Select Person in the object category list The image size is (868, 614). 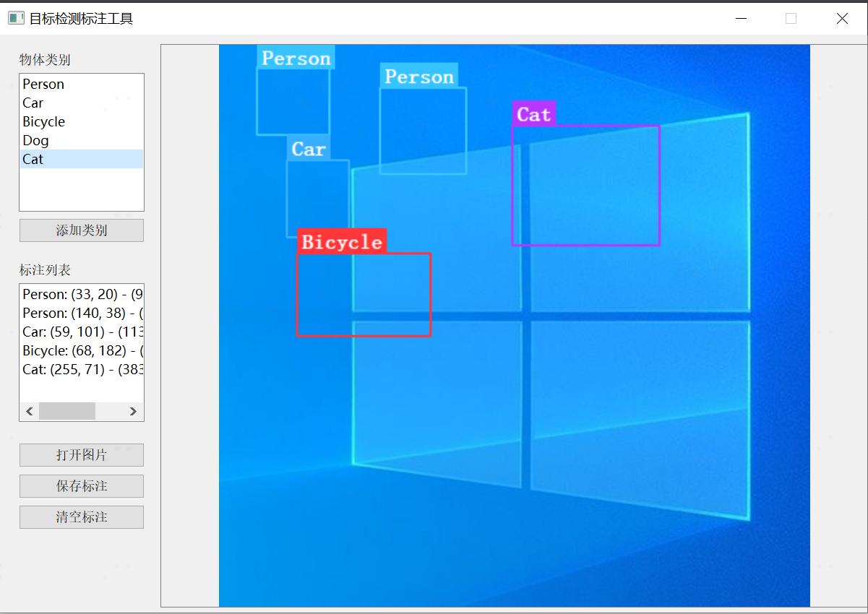point(81,84)
